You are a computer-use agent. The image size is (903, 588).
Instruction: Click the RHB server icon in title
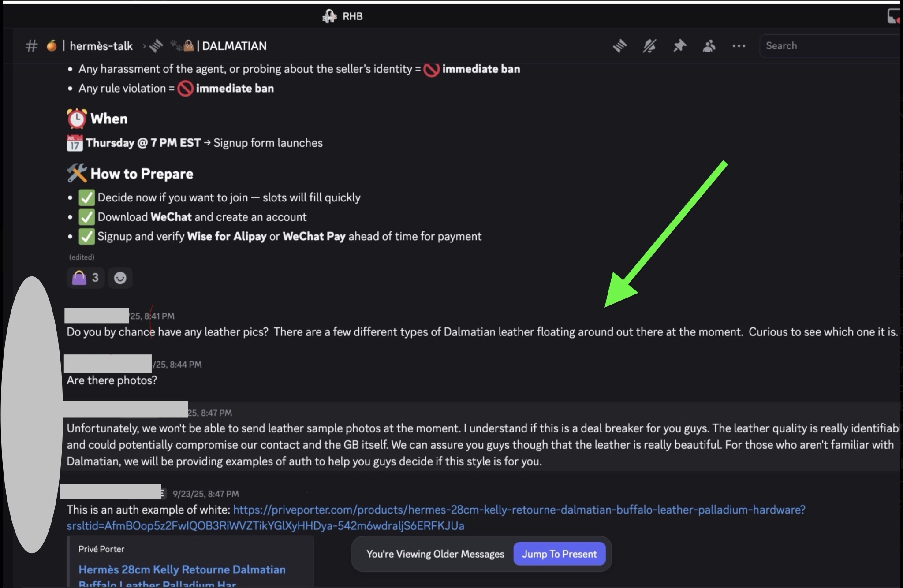pos(329,16)
